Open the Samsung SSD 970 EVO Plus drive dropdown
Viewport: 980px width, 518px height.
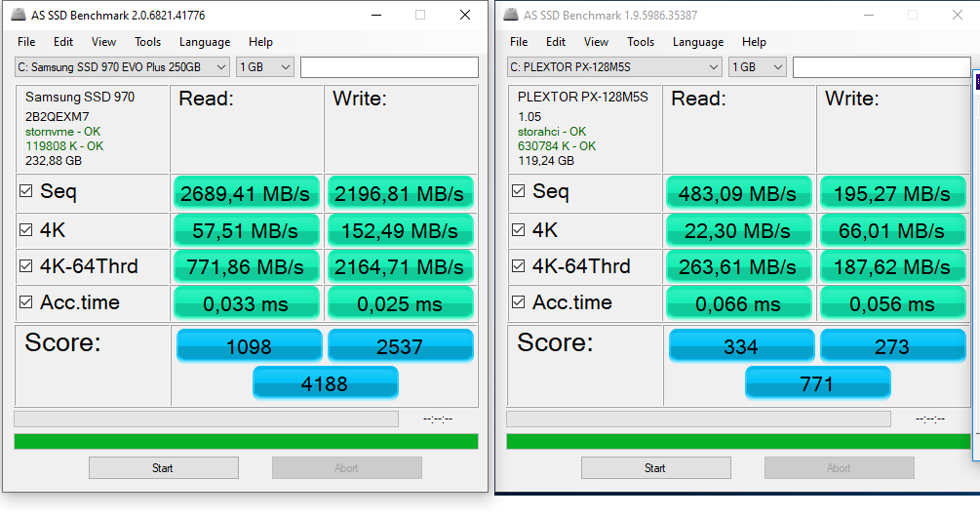pyautogui.click(x=122, y=67)
